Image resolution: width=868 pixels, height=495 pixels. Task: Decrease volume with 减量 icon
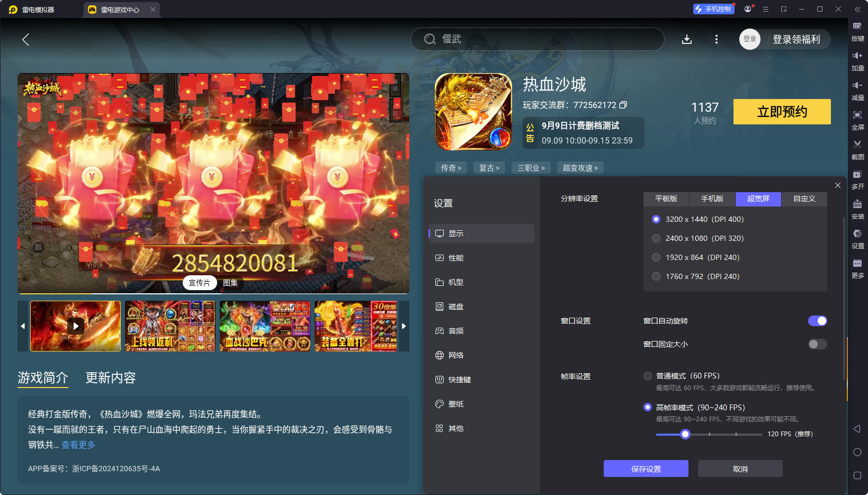pyautogui.click(x=857, y=91)
